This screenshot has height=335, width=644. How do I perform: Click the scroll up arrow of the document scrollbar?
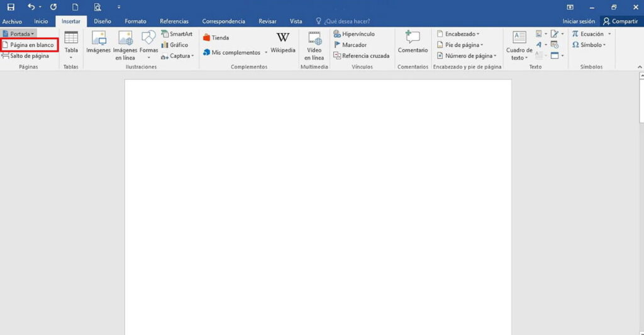tap(641, 75)
